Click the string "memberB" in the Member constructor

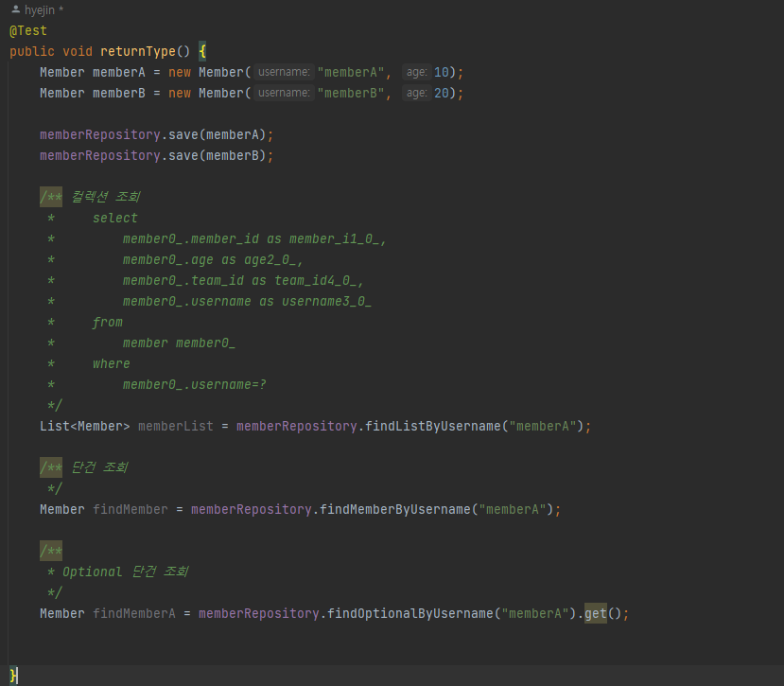coord(351,94)
